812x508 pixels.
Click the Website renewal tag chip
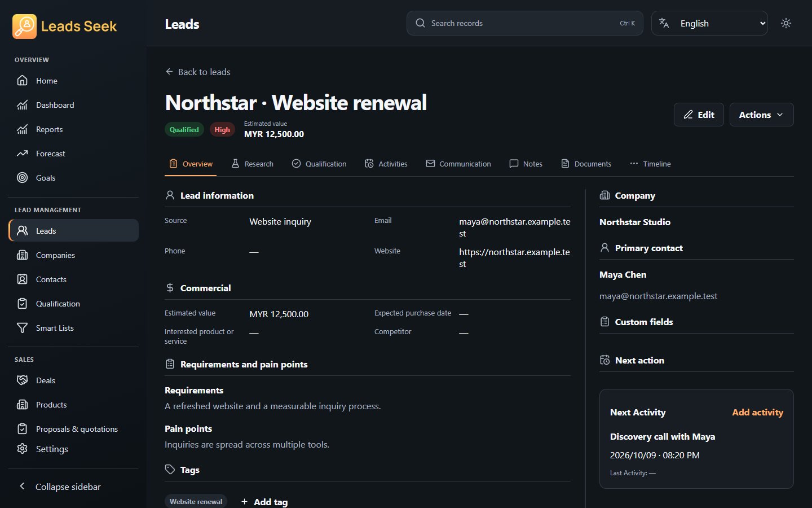tap(196, 501)
